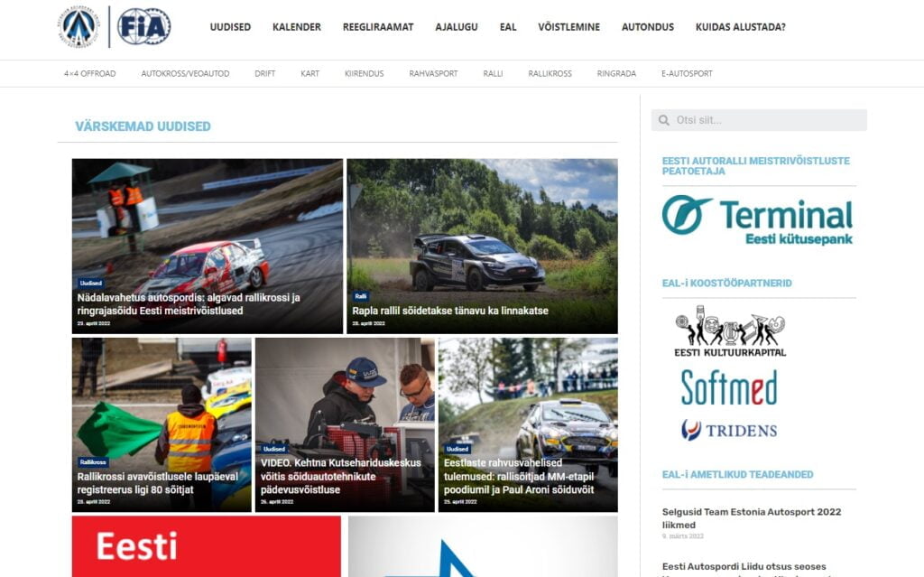
Task: Click the search magnifier icon
Action: (664, 120)
